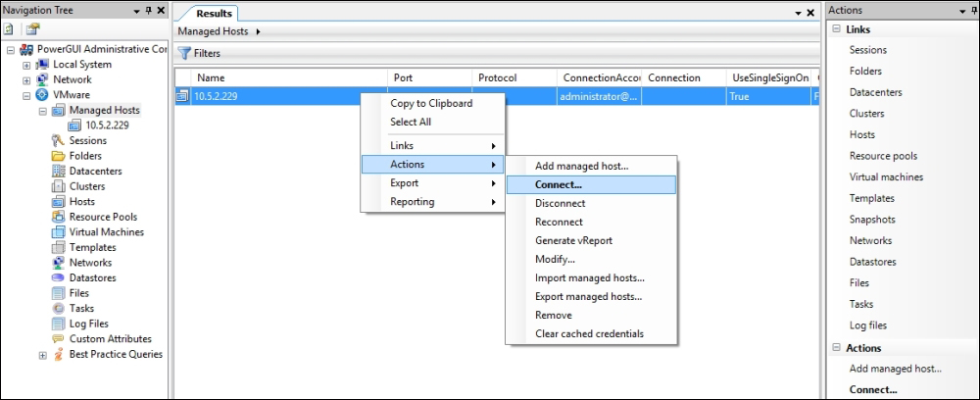Open Datastores link in Actions pane
This screenshot has width=980, height=400.
872,262
